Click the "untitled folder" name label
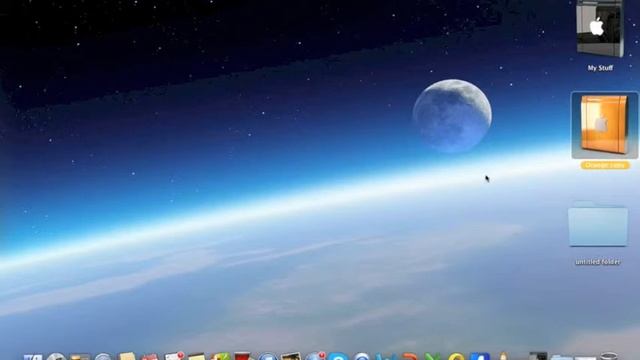Screen dimensions: 640x360 (598, 262)
